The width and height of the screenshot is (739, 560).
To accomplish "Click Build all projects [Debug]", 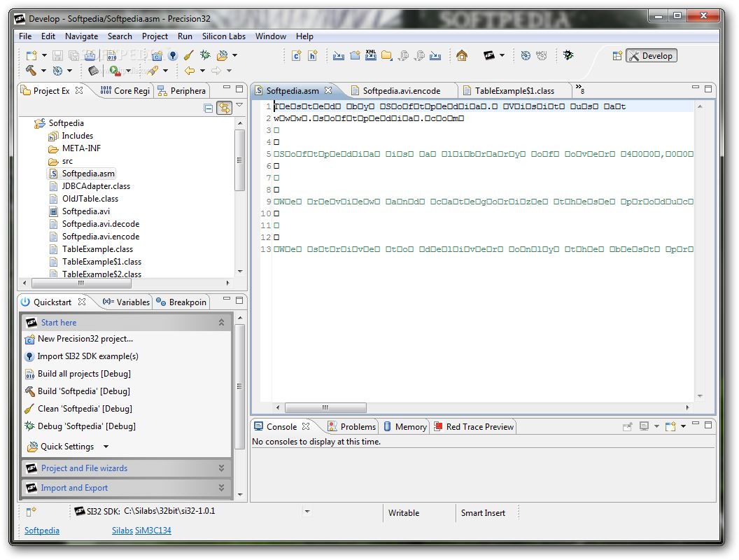I will (x=85, y=374).
